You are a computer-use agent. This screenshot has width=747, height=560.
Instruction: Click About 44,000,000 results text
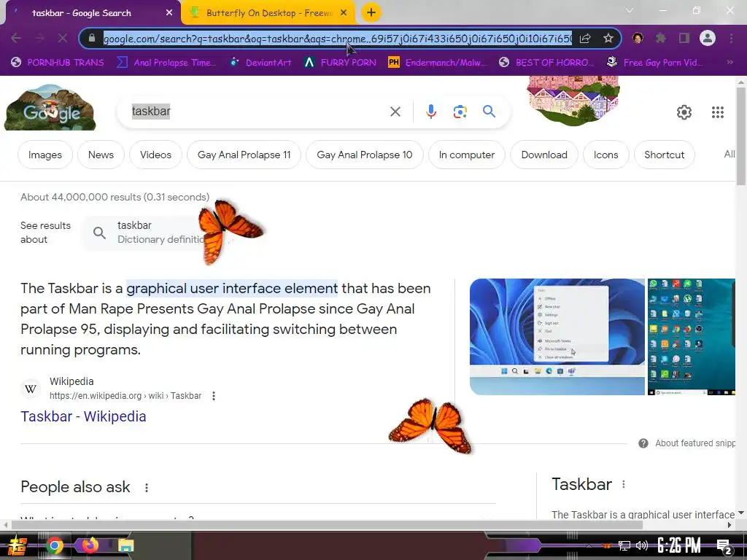pos(115,197)
